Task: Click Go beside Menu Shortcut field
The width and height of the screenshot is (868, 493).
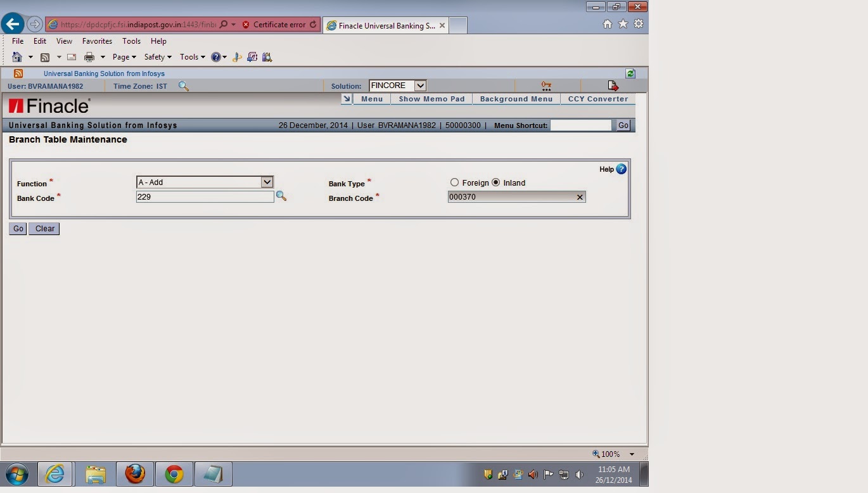Action: (623, 125)
